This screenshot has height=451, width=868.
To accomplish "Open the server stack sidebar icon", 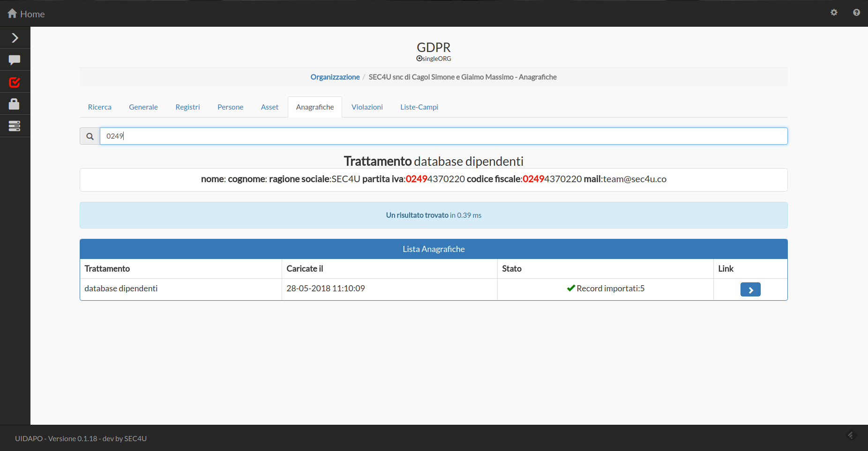I will click(15, 126).
